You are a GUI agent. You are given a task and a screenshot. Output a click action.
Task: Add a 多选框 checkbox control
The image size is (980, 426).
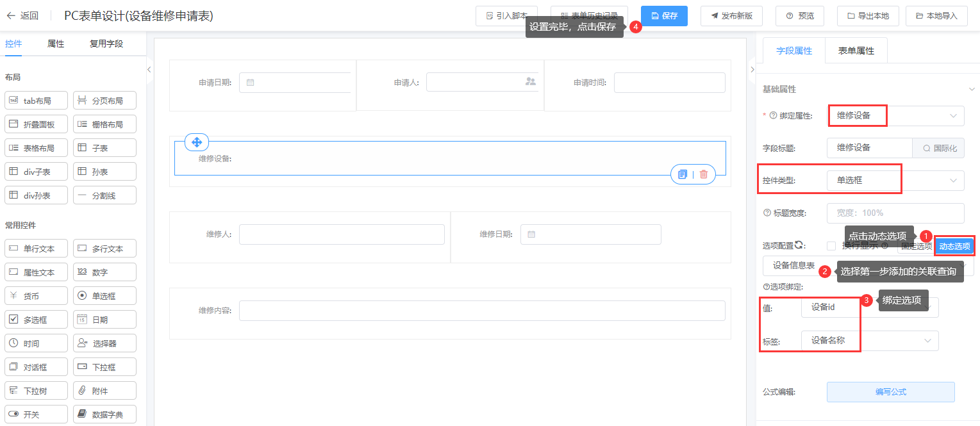[36, 320]
